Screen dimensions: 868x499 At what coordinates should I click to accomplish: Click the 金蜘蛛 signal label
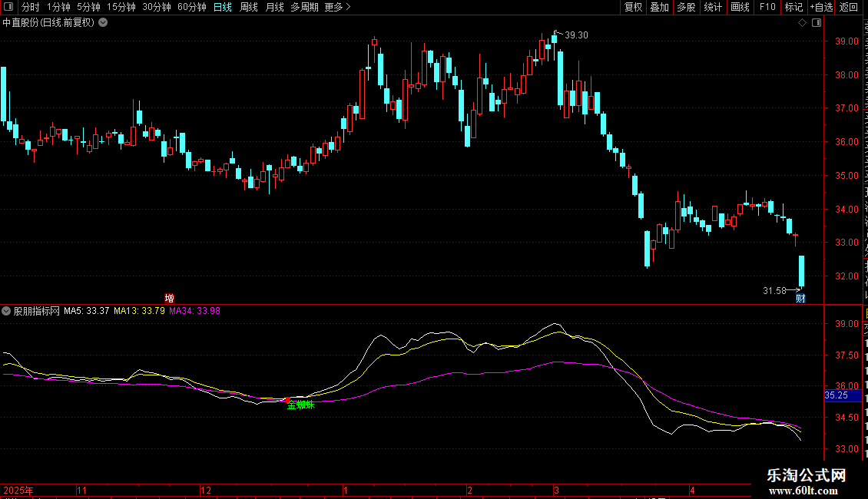(x=301, y=405)
